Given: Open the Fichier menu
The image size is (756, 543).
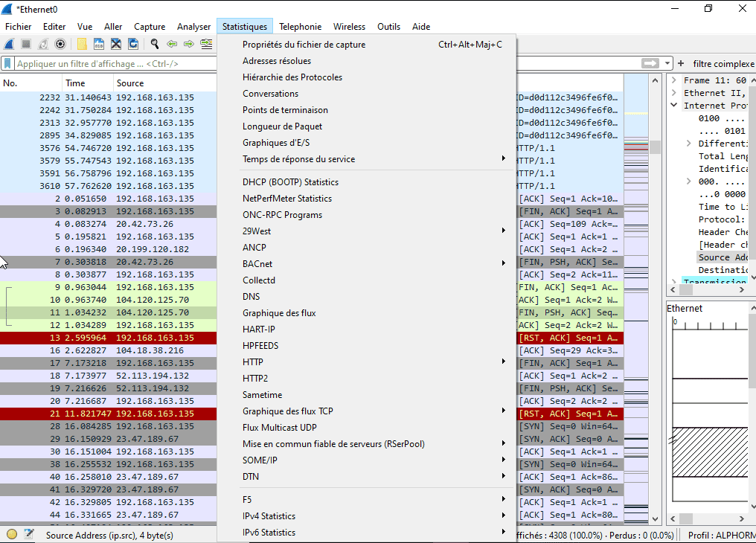Looking at the screenshot, I should point(19,27).
